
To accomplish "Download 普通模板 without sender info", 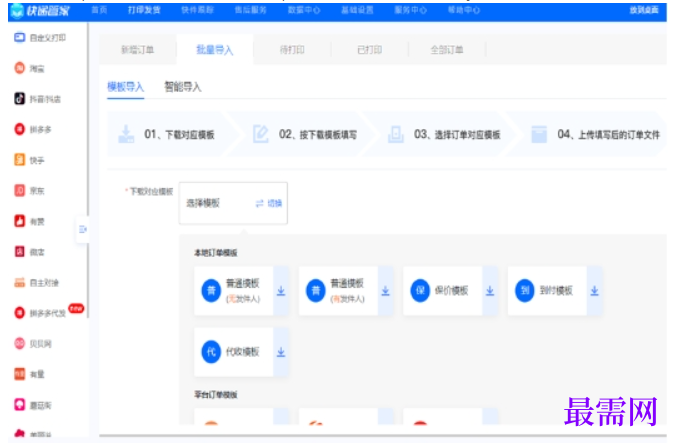I will [x=281, y=291].
